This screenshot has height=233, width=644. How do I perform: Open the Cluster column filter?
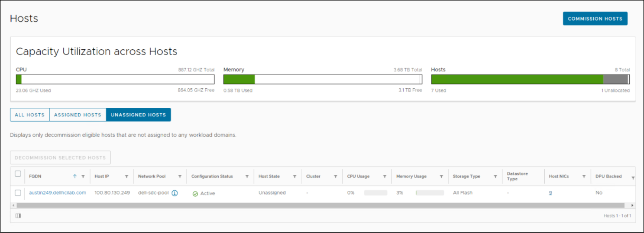(x=336, y=177)
